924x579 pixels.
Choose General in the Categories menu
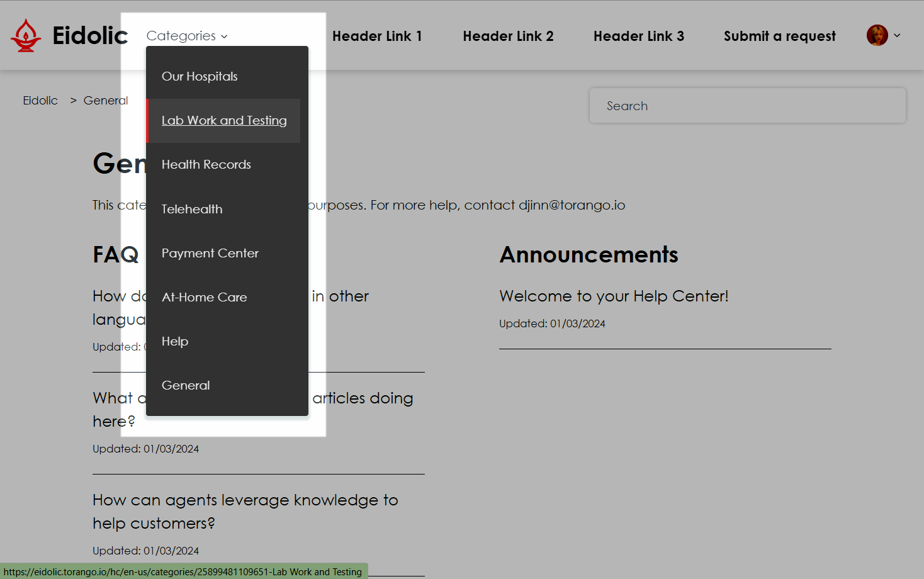tap(186, 385)
